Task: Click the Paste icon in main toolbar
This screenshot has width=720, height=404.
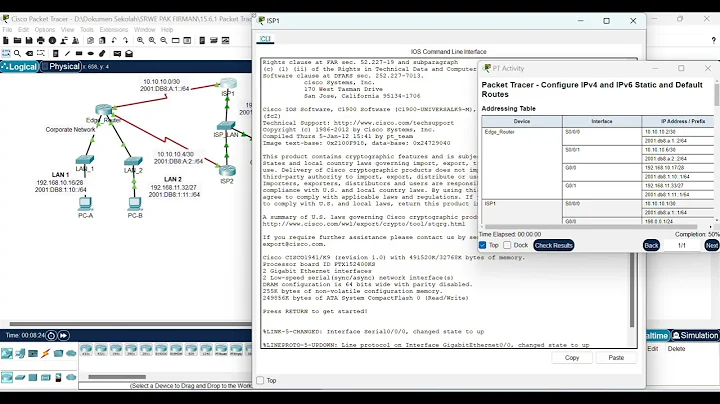Action: point(102,40)
